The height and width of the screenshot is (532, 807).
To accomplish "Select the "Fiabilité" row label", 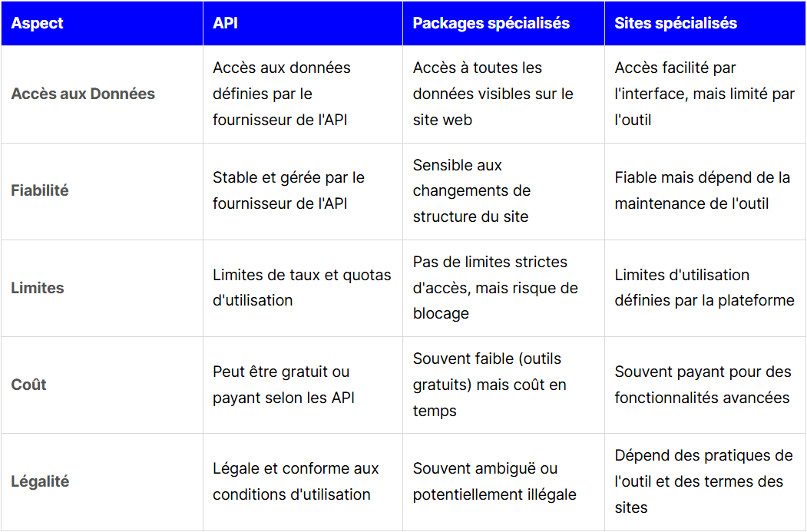I will click(x=40, y=190).
